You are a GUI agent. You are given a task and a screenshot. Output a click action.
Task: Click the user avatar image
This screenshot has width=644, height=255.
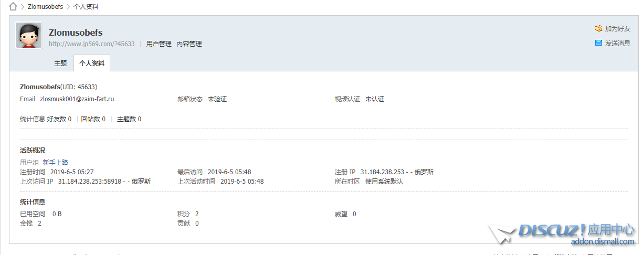point(29,35)
